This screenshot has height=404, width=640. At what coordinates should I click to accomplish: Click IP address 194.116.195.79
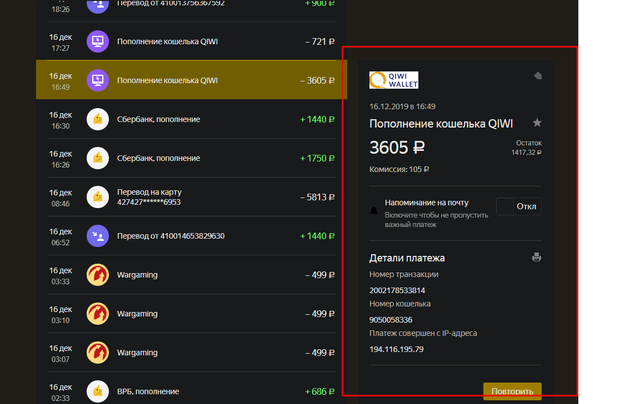click(396, 349)
